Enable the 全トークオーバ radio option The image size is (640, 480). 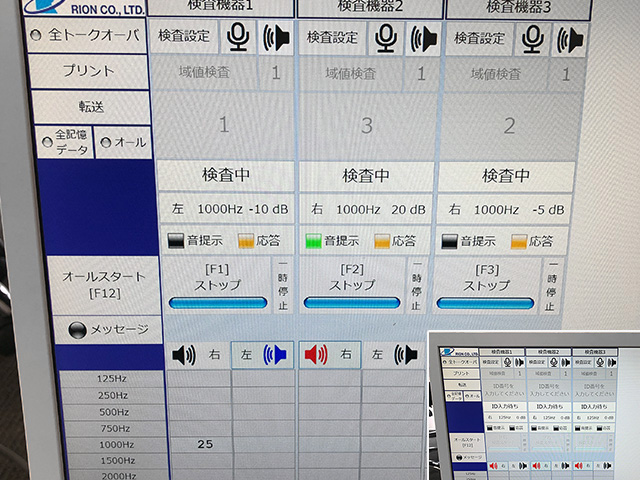40,33
